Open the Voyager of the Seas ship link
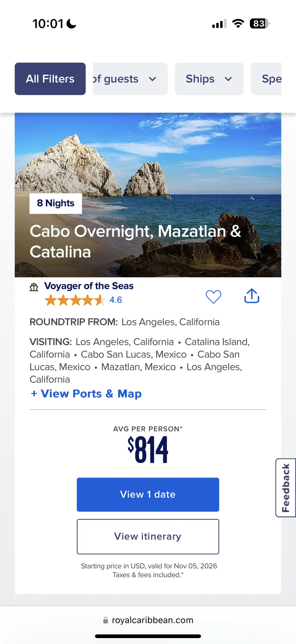 [x=89, y=286]
